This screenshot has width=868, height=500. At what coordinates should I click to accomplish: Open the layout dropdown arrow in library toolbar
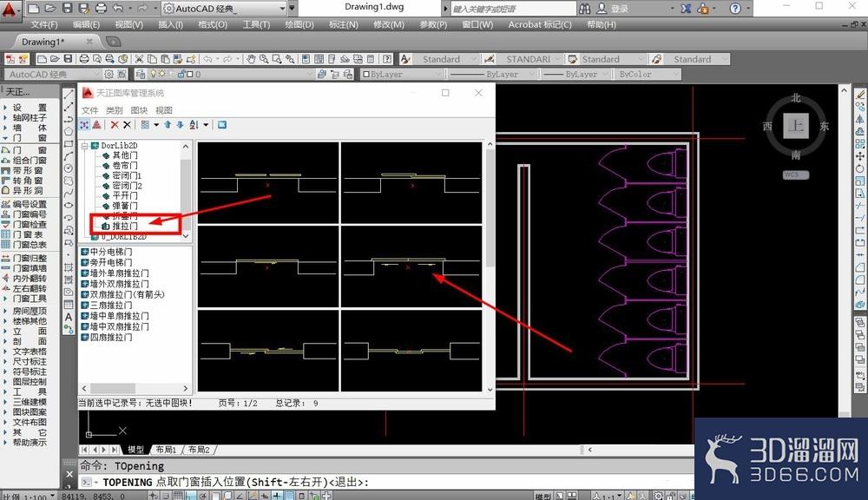coord(156,125)
